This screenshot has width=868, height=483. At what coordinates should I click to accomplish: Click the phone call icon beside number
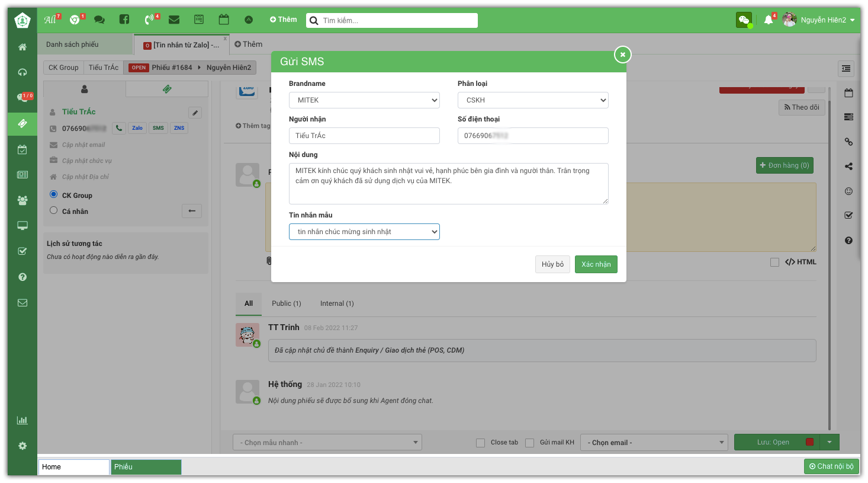click(x=119, y=128)
